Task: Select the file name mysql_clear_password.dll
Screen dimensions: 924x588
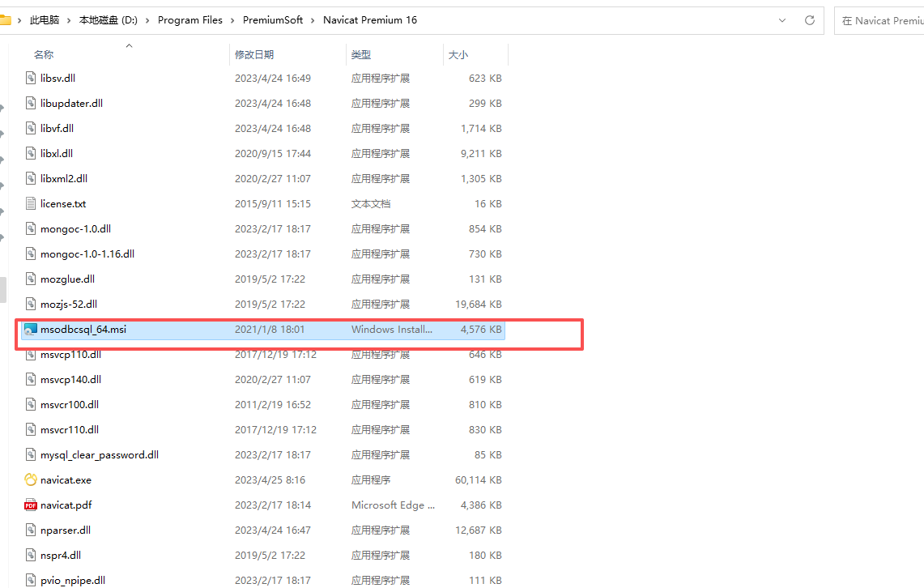Action: (100, 455)
